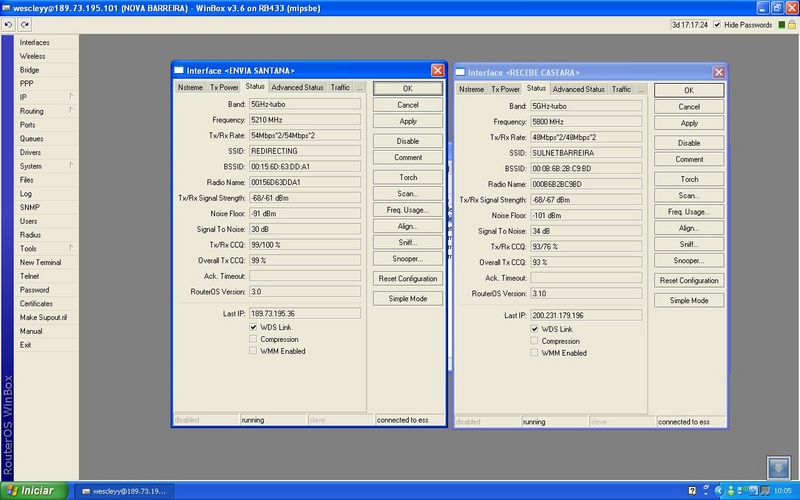Expand the System submenu in sidebar

click(71, 165)
